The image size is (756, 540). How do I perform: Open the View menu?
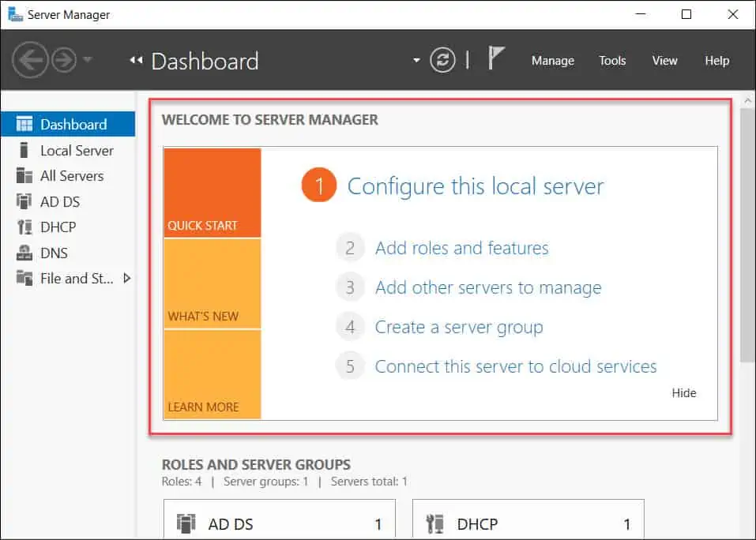[664, 61]
